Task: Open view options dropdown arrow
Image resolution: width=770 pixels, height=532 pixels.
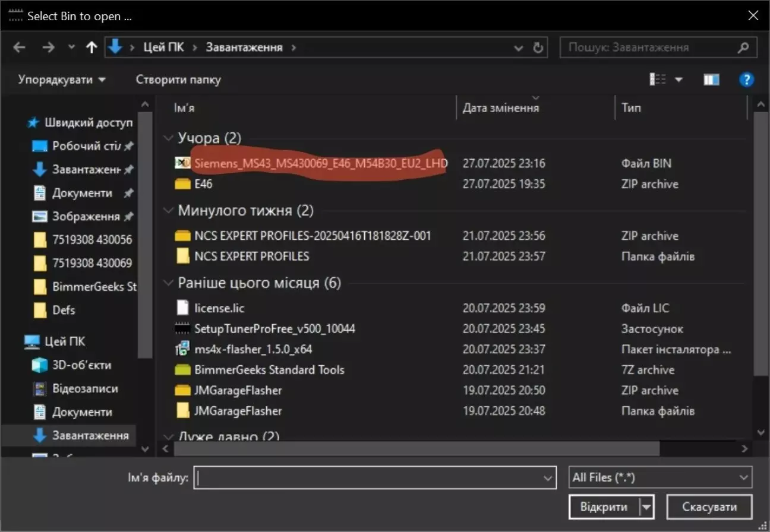Action: click(678, 80)
